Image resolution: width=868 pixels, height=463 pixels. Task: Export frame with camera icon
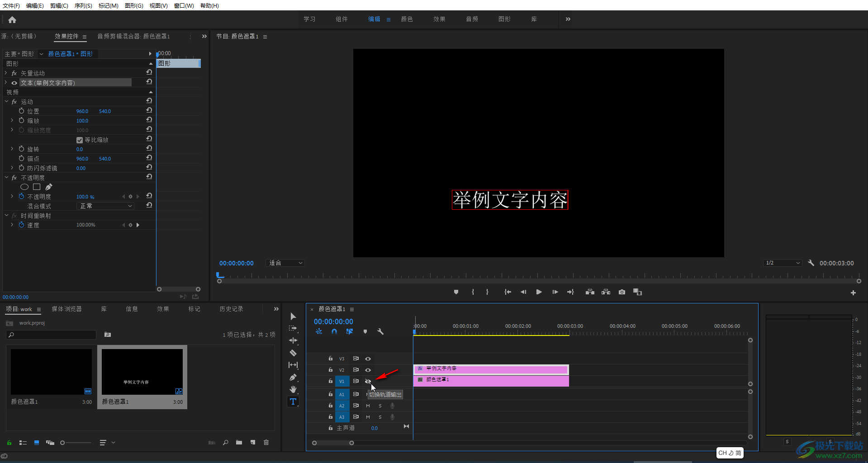[622, 292]
